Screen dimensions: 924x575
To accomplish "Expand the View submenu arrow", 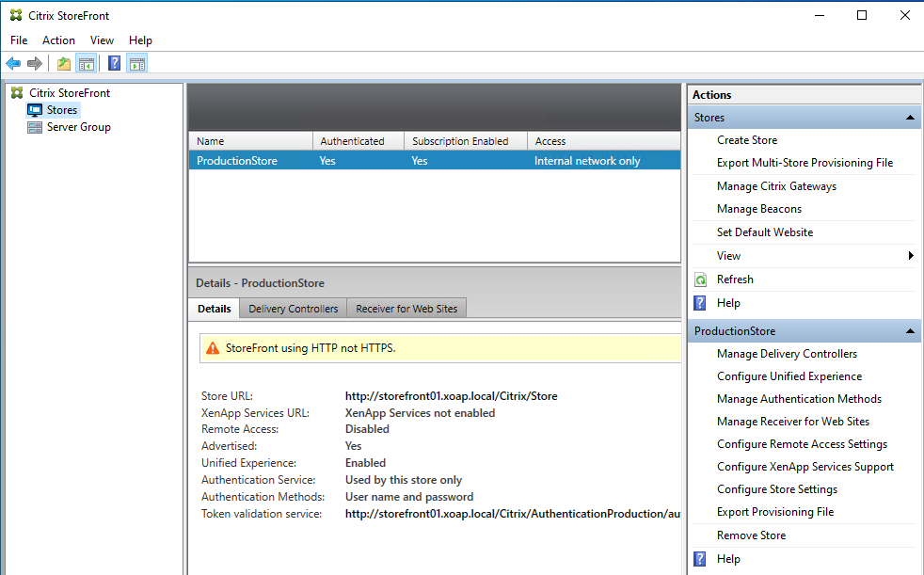I will click(x=911, y=256).
